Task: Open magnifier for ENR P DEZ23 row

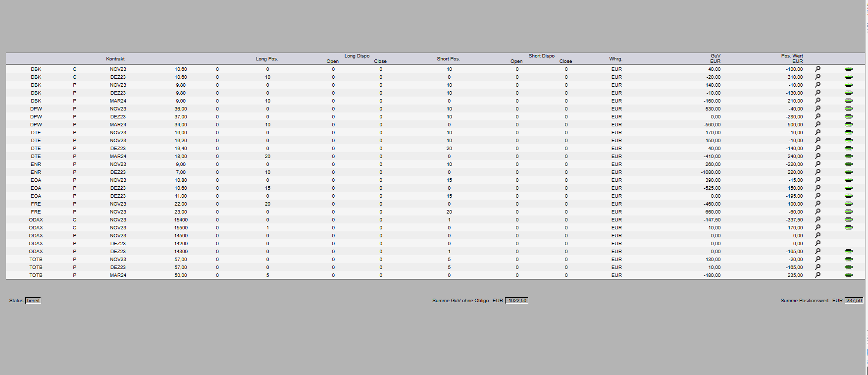Action: (817, 172)
